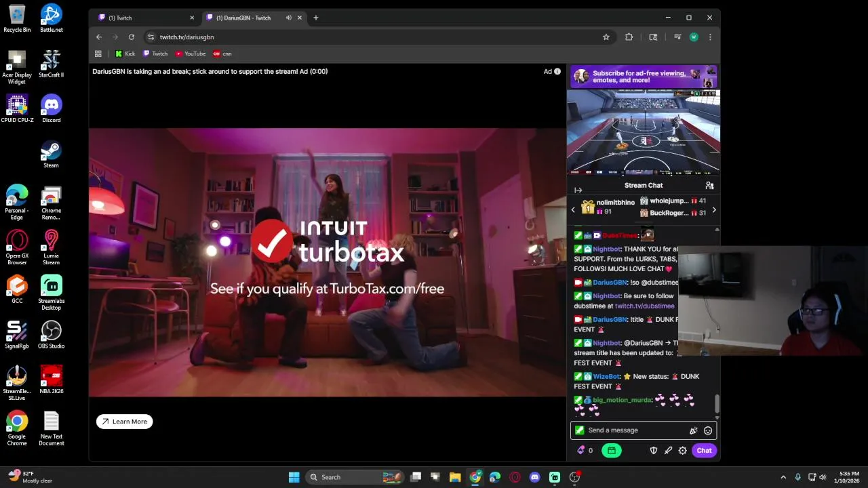Open Chrome apps grid in bookmarks bar
This screenshot has width=868, height=488.
[98, 54]
